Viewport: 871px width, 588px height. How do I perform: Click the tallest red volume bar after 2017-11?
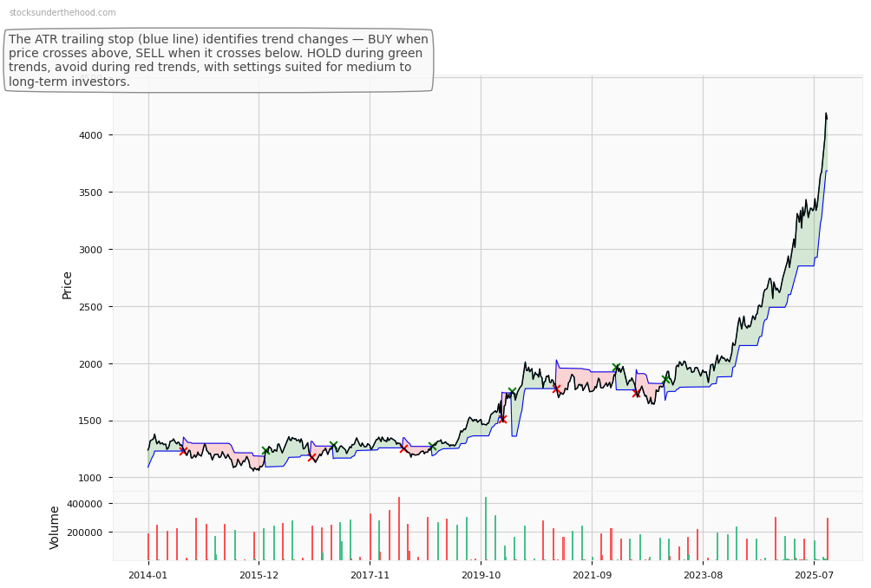(x=399, y=528)
